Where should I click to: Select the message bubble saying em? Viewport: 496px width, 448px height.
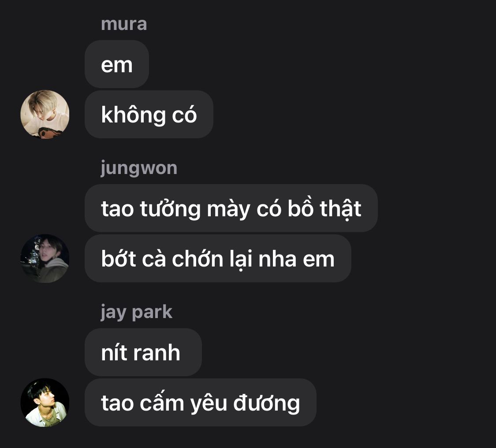pyautogui.click(x=117, y=64)
